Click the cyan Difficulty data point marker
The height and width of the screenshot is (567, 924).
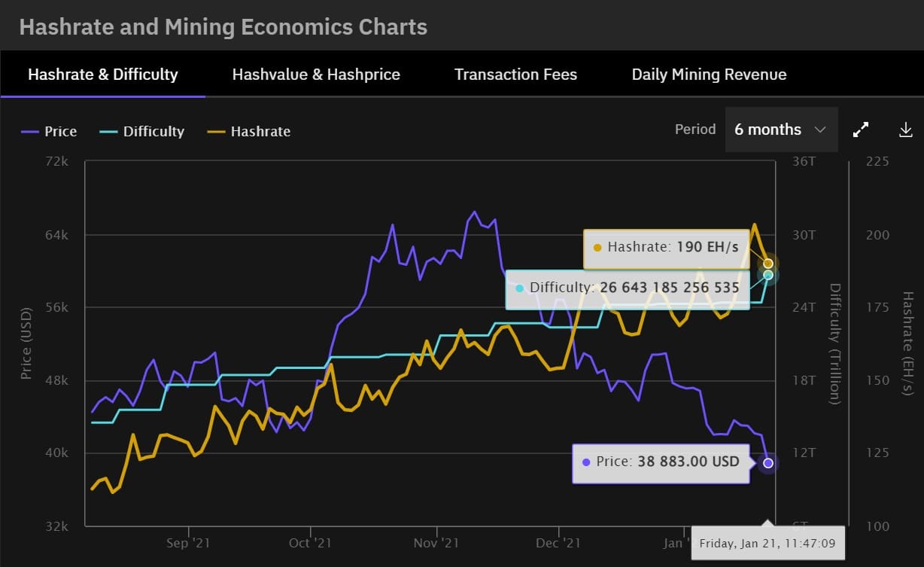tap(767, 275)
